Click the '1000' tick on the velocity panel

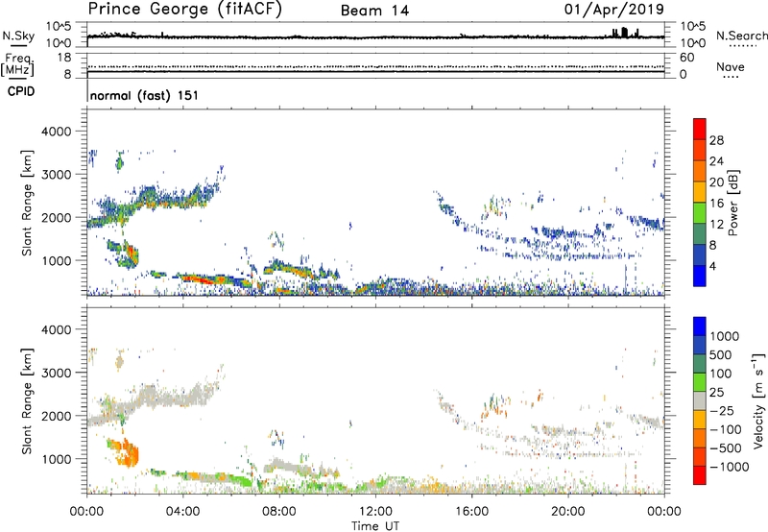pyautogui.click(x=57, y=459)
